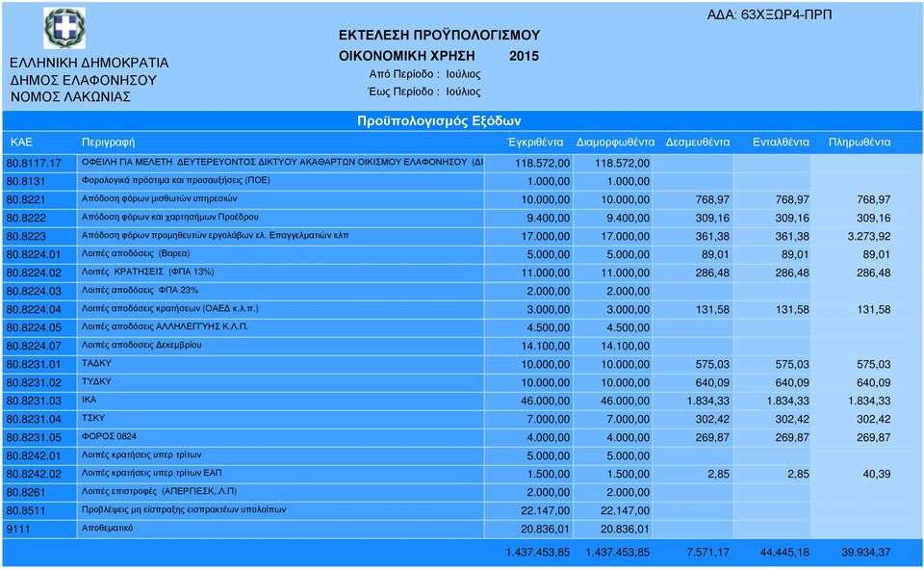Click the Από Περίοδο label

click(404, 74)
